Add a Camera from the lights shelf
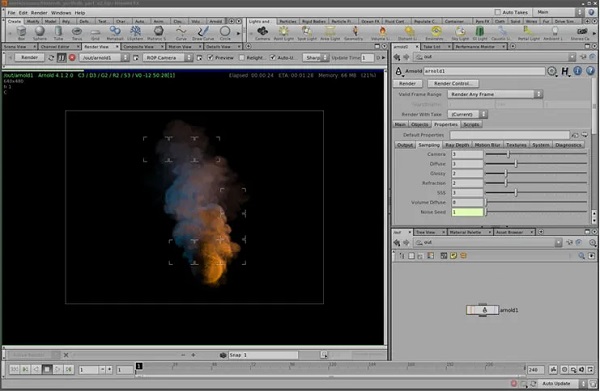This screenshot has height=391, width=600. [262, 33]
